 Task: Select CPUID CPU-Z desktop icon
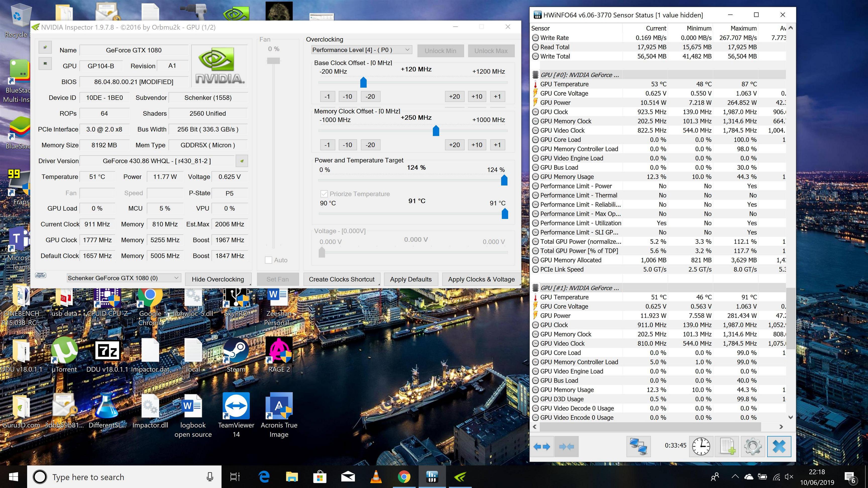pos(107,303)
